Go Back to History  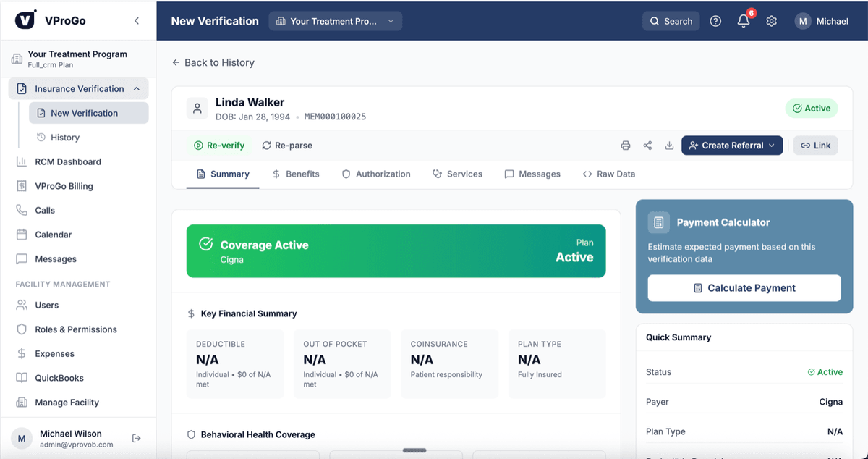[213, 62]
